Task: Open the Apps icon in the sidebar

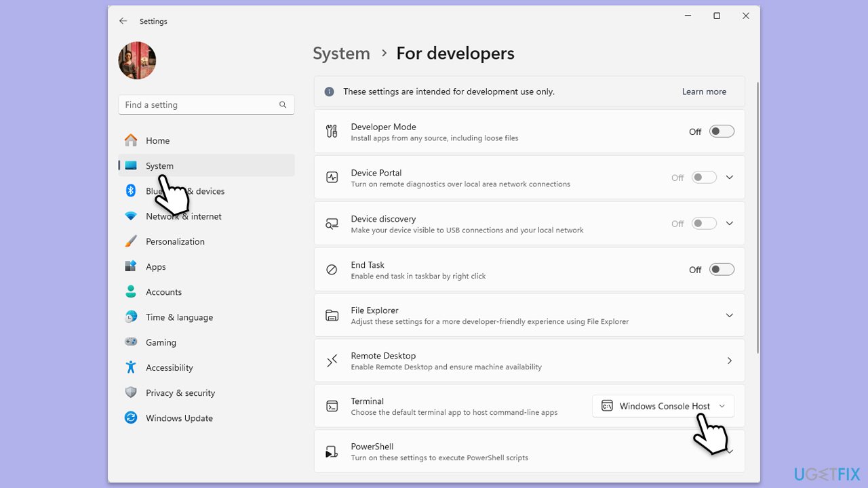Action: click(131, 266)
